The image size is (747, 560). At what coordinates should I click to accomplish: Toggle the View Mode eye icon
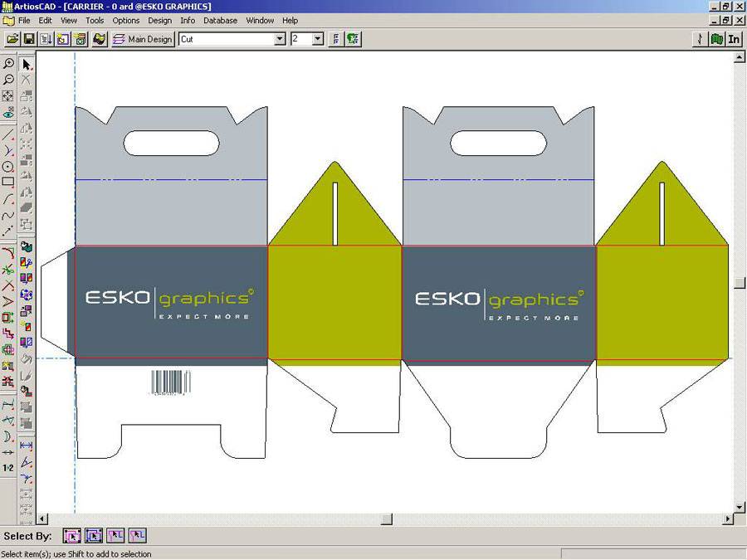coord(8,112)
